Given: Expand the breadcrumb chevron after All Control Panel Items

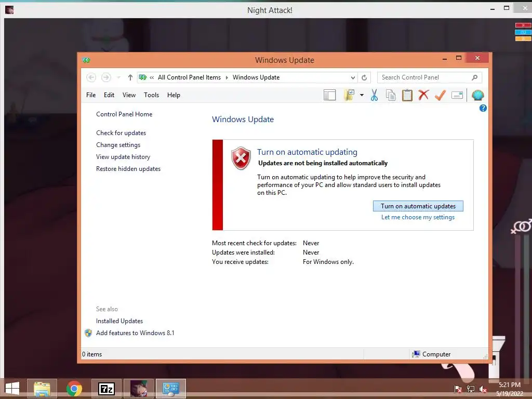Looking at the screenshot, I should point(227,78).
